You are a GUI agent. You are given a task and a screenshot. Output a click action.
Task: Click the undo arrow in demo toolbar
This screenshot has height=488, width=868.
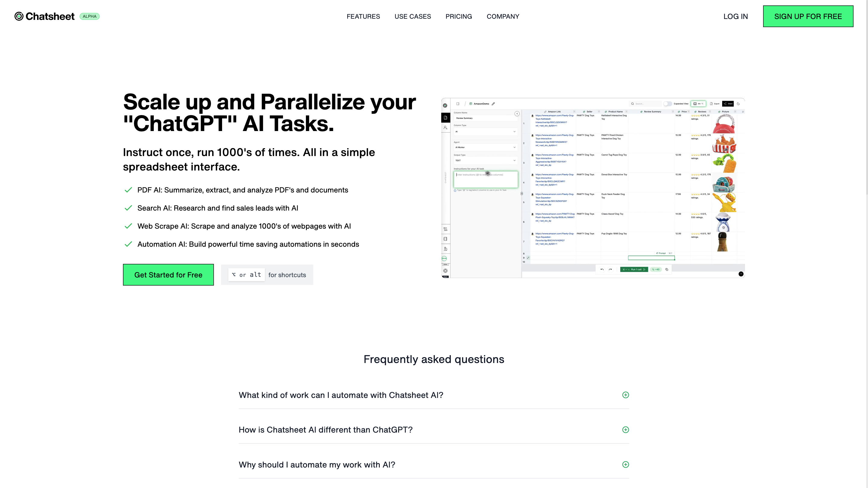coord(602,269)
